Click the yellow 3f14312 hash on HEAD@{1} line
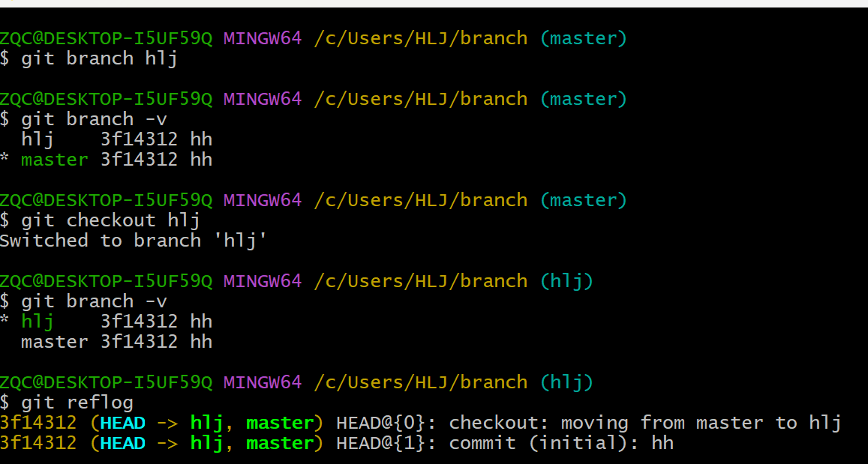Screen dimensions: 868x464 pyautogui.click(x=38, y=443)
